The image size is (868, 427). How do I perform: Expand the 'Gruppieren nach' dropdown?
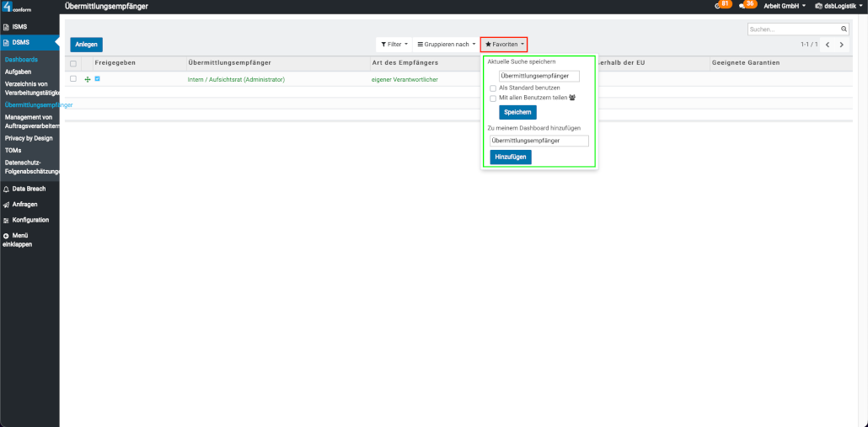pos(447,44)
